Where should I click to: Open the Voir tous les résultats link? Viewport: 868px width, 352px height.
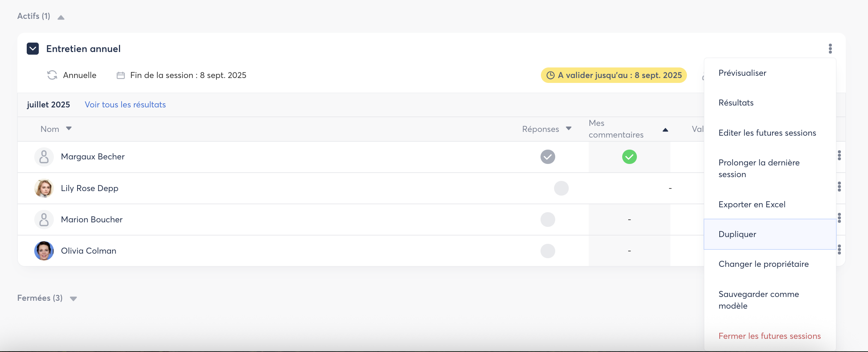[125, 105]
